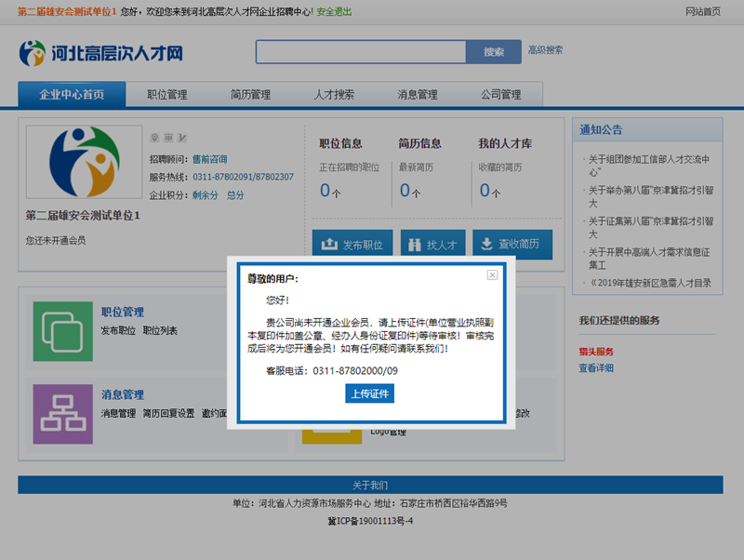Open the 人才搜索 tab

click(334, 95)
